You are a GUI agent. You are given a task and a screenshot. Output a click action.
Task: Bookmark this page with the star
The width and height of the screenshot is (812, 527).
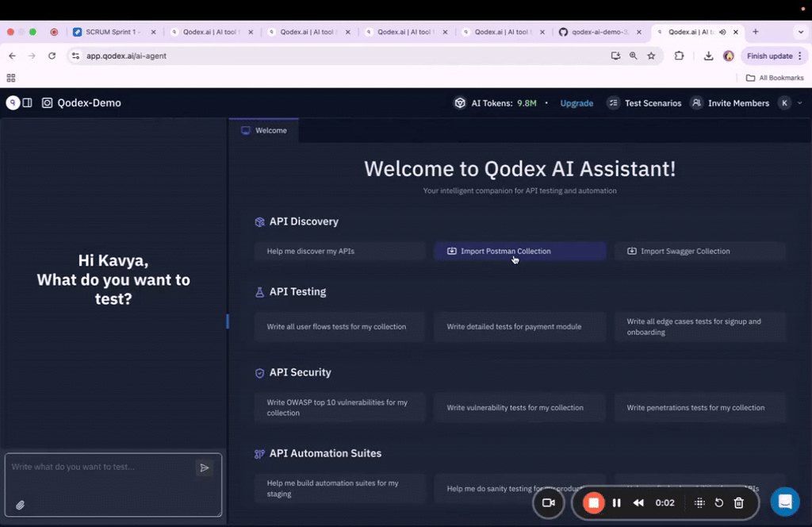click(x=652, y=56)
